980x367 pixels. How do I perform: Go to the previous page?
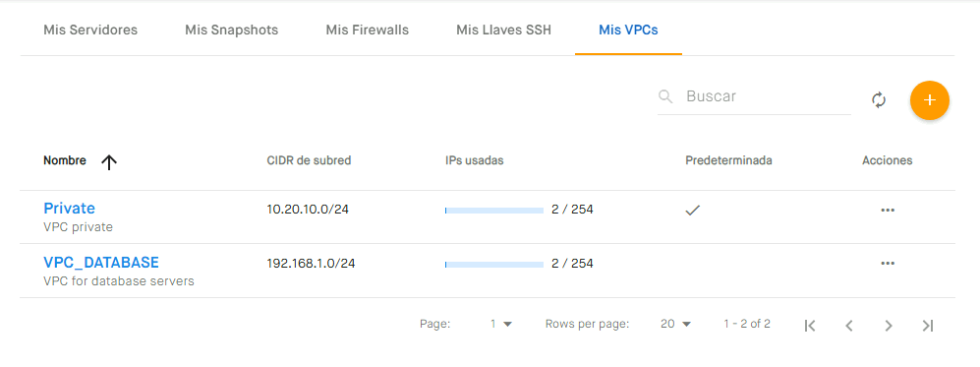pyautogui.click(x=848, y=325)
